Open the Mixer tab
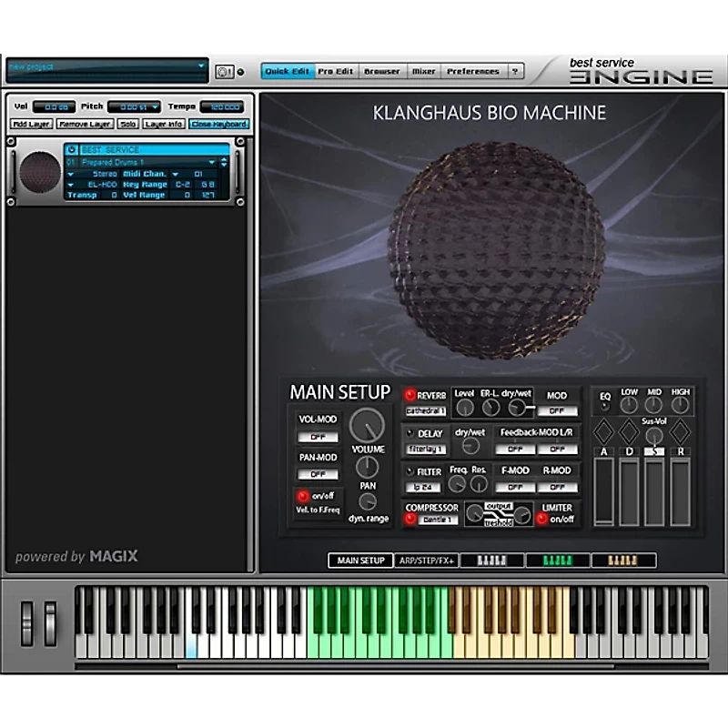 (x=423, y=71)
